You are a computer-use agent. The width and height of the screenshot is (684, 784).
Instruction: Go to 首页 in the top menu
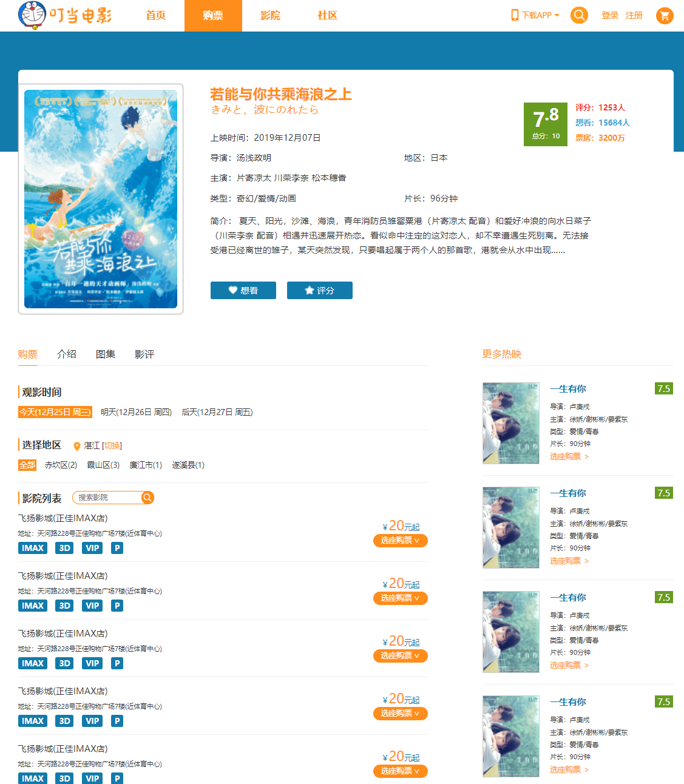click(156, 16)
